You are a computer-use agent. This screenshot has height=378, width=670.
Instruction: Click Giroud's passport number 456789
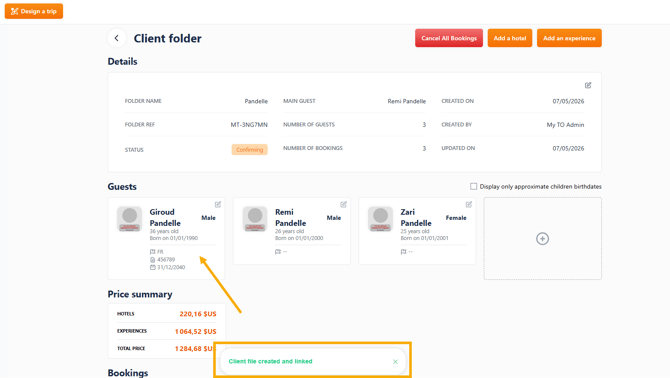click(x=166, y=260)
